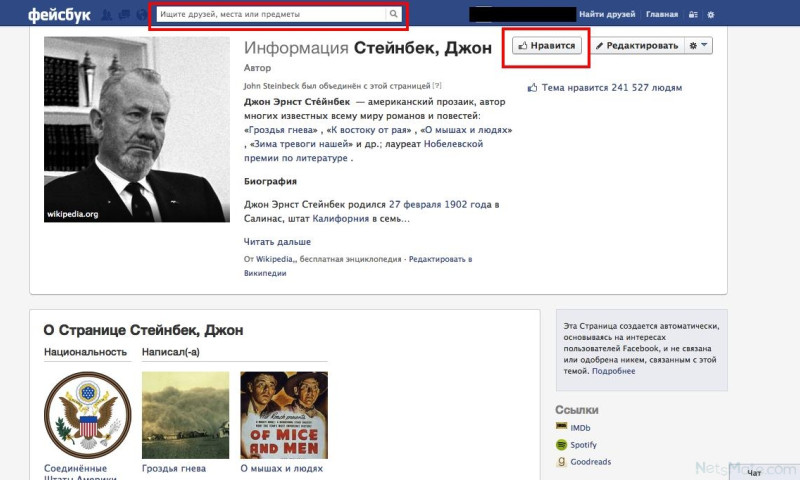Open the messages icon in header
The width and height of the screenshot is (800, 480).
(124, 15)
